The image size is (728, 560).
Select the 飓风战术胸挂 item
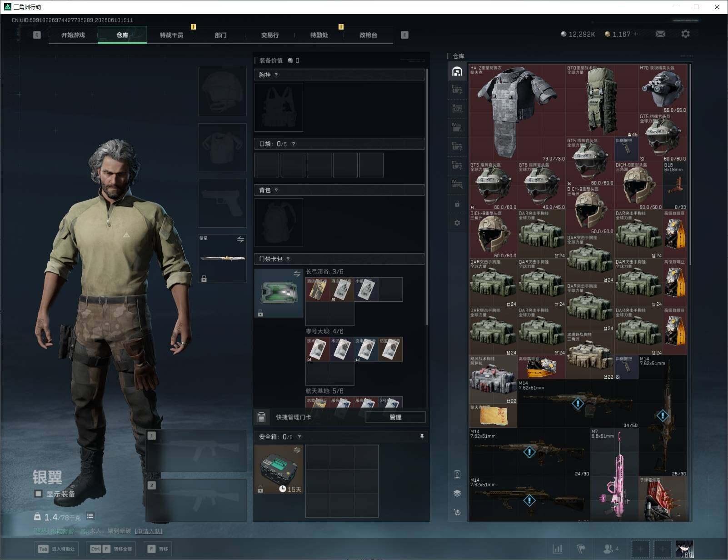coord(493,380)
